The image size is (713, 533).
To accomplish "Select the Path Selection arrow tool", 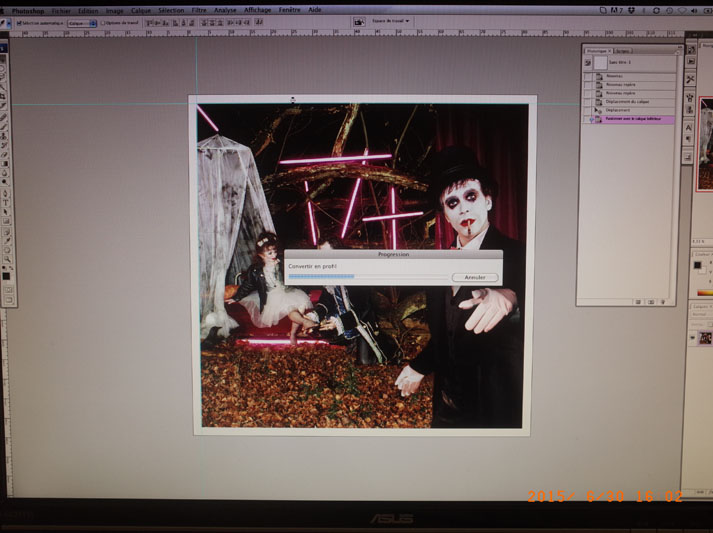I will click(6, 212).
